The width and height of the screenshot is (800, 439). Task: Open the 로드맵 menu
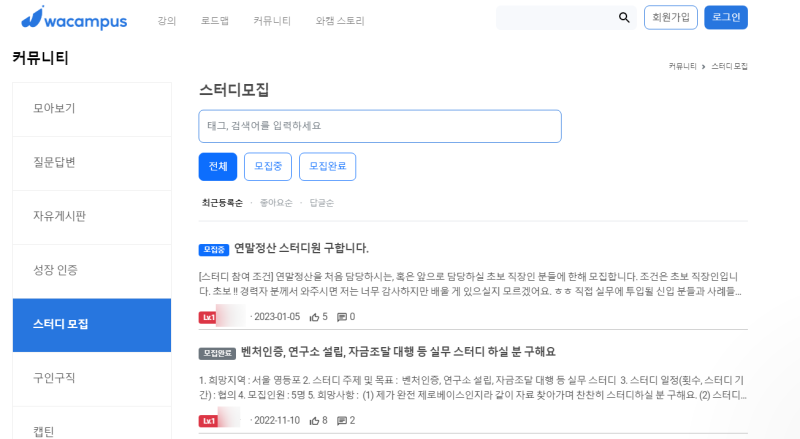[x=215, y=21]
